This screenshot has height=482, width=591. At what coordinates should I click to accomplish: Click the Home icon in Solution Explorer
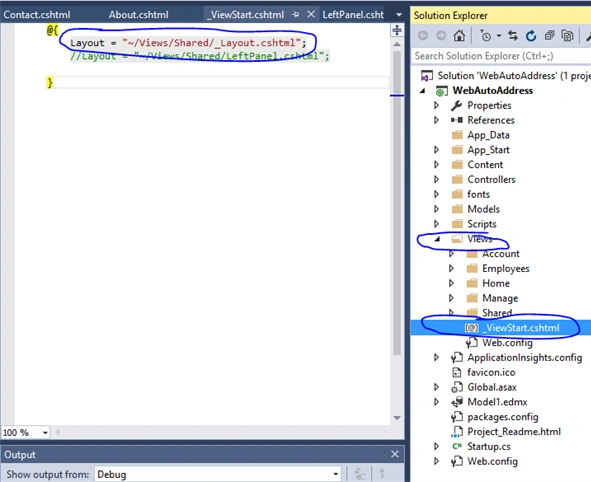[x=459, y=35]
